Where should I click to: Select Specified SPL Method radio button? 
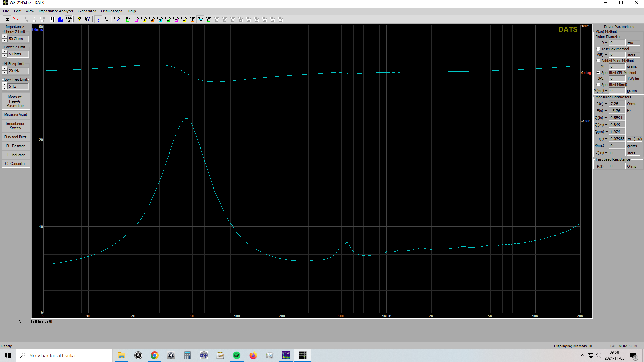tap(598, 73)
